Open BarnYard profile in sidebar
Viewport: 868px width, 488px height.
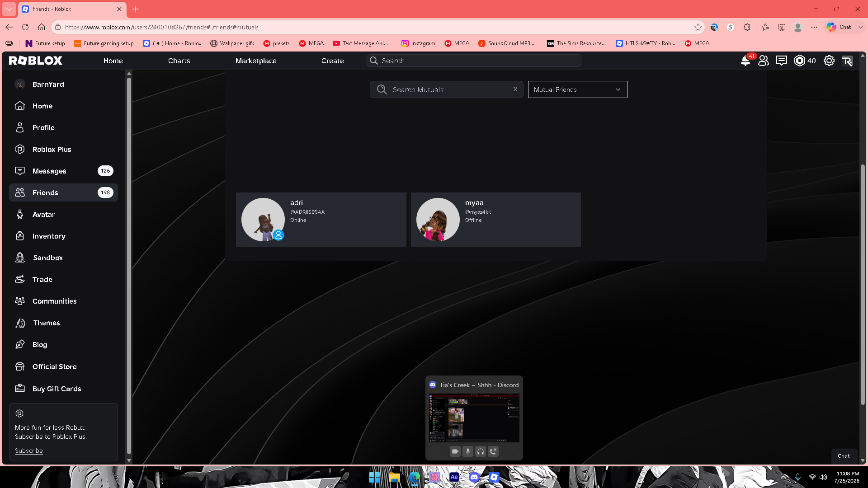coord(63,84)
